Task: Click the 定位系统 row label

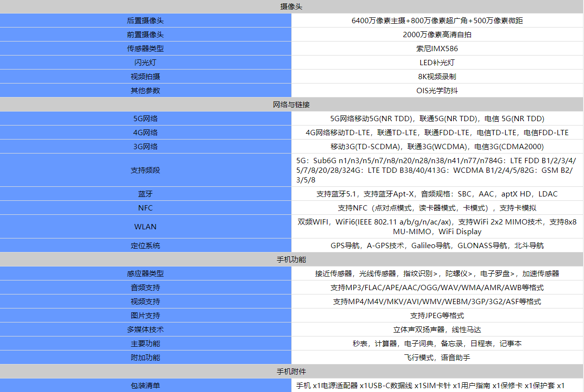Action: click(145, 245)
